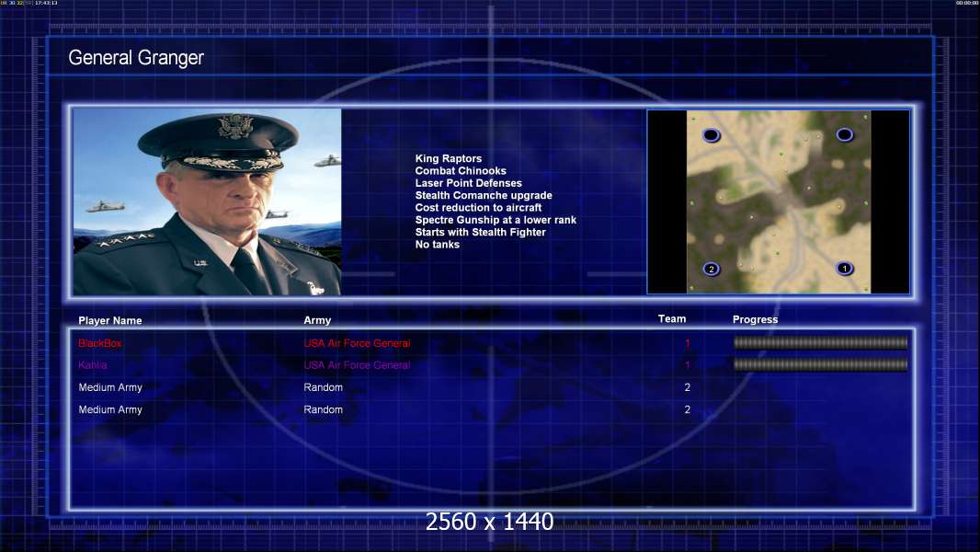
Task: Click Kahlia's loading progress bar
Action: [820, 364]
